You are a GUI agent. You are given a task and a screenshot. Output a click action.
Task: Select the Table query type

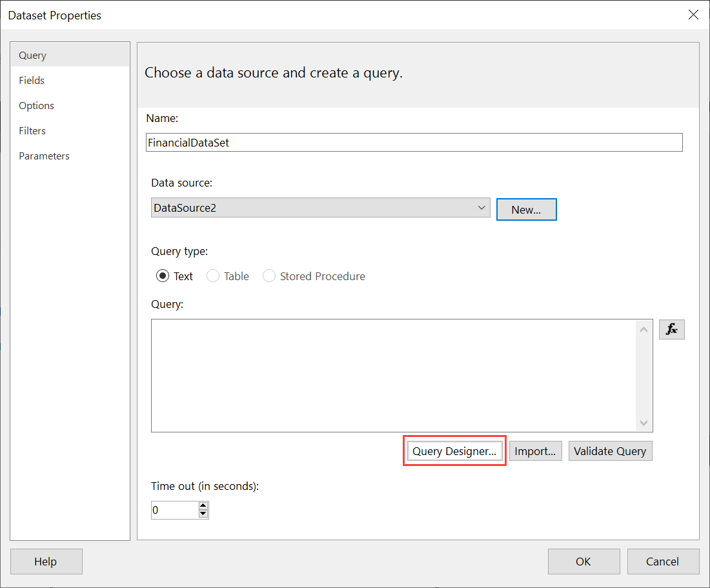(213, 276)
